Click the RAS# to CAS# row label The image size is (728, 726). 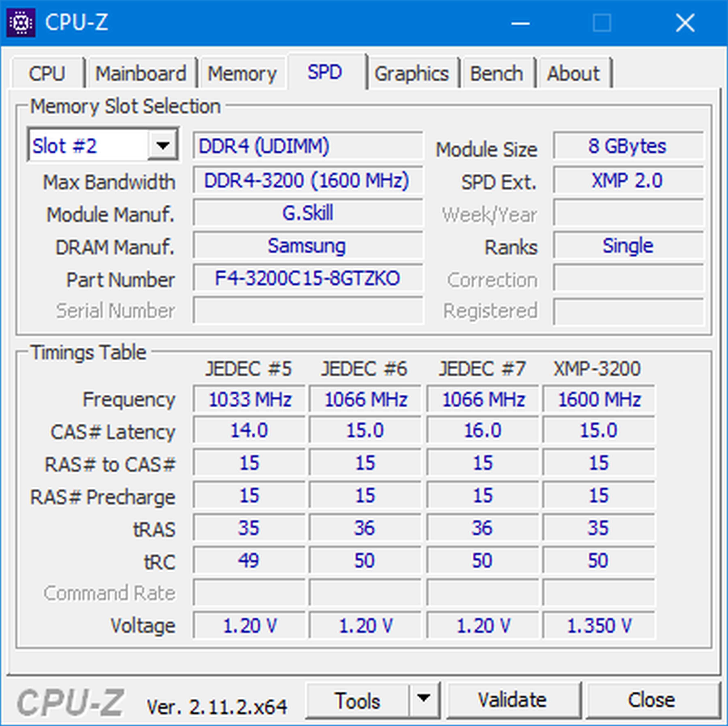click(x=110, y=464)
